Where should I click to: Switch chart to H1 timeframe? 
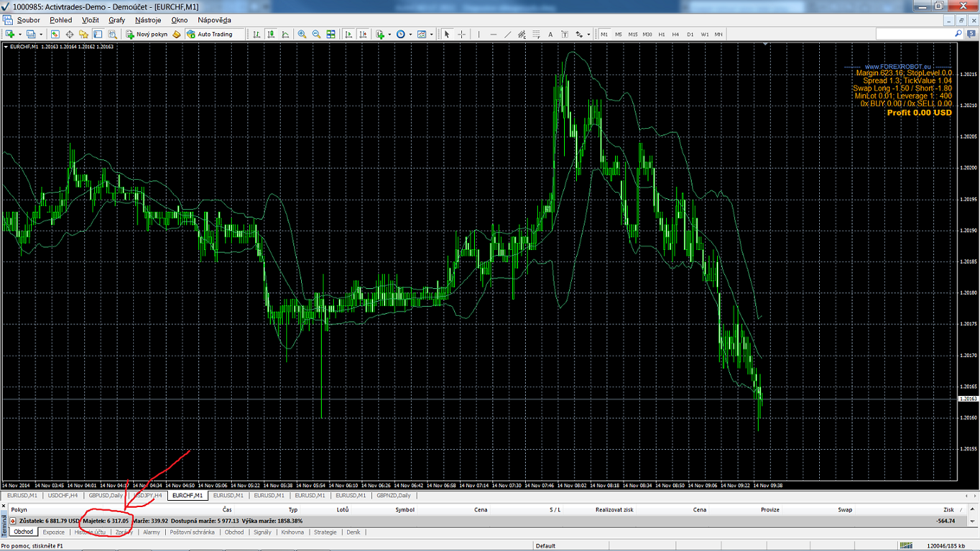pyautogui.click(x=662, y=34)
